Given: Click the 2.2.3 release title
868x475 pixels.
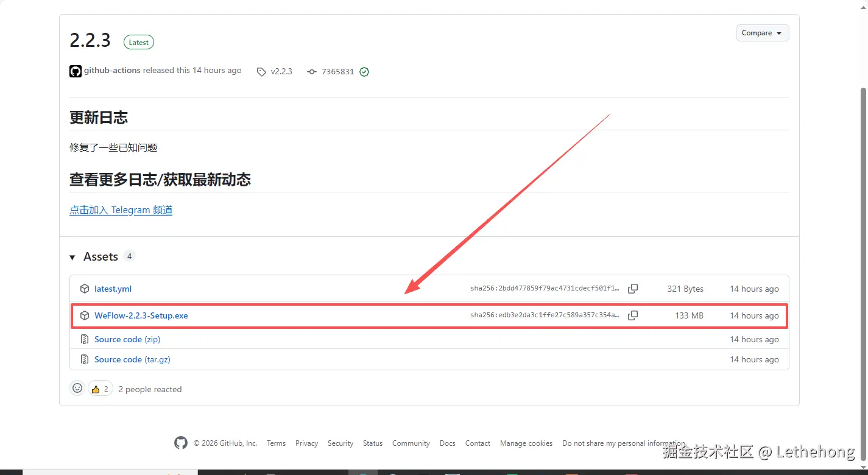Looking at the screenshot, I should point(90,40).
